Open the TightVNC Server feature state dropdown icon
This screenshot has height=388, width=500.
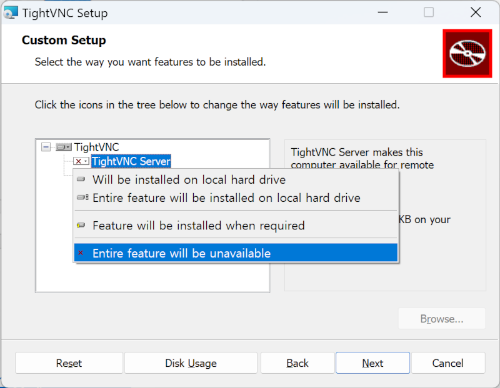(81, 161)
